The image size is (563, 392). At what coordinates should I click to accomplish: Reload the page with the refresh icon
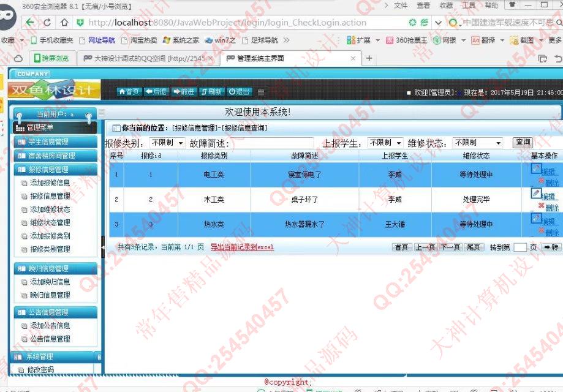47,23
